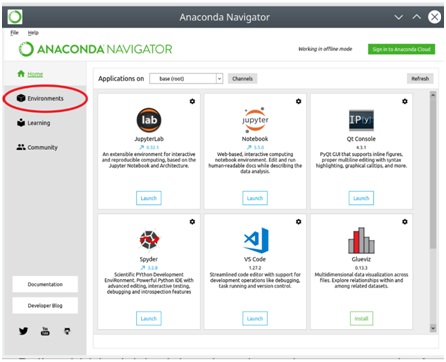Click the Spyder version update arrow
The width and height of the screenshot is (446, 362).
pyautogui.click(x=143, y=267)
